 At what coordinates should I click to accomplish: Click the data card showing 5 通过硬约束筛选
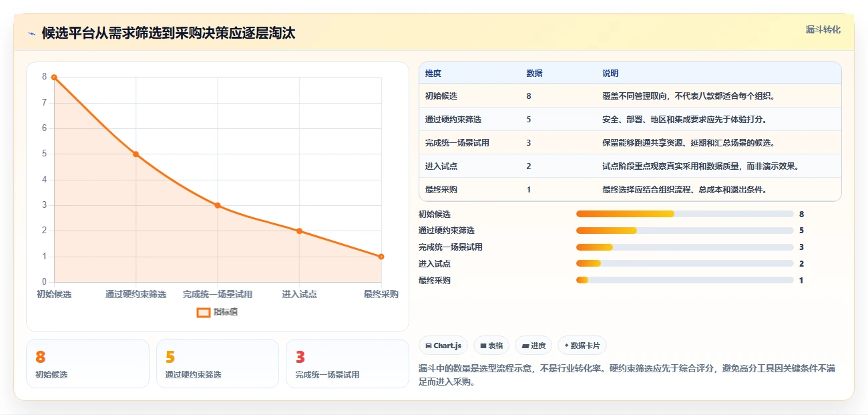point(217,364)
